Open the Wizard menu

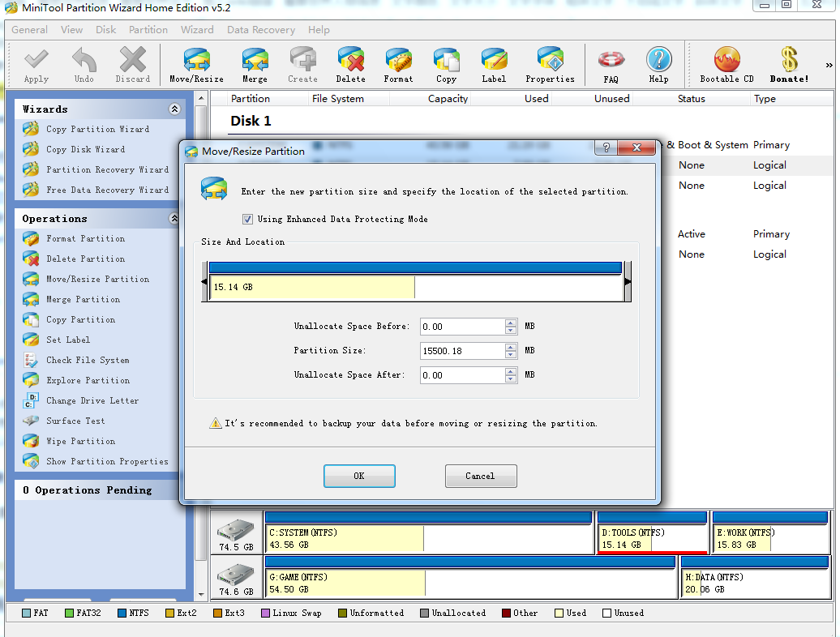point(197,30)
